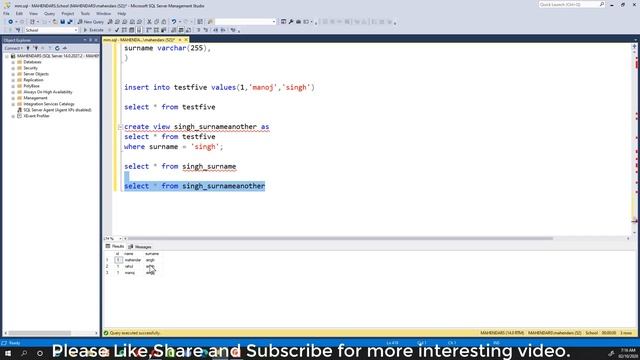Close the mm.sql query tab
640x360 pixels.
[x=186, y=40]
